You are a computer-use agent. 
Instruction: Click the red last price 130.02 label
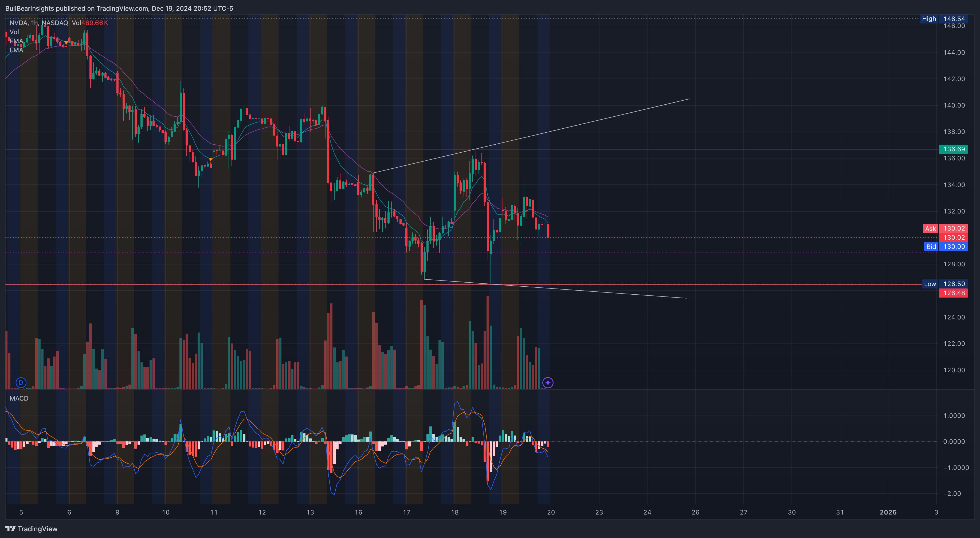point(953,238)
